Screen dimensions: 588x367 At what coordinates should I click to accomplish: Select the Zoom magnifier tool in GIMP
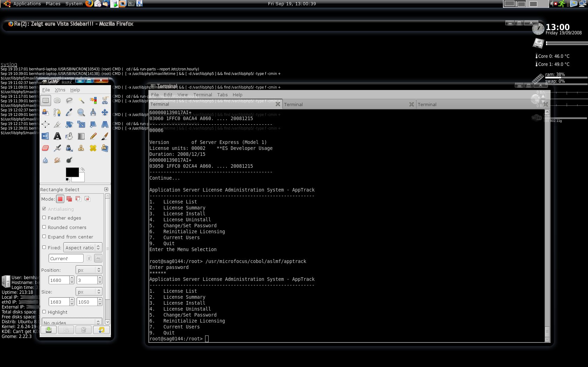coord(81,112)
